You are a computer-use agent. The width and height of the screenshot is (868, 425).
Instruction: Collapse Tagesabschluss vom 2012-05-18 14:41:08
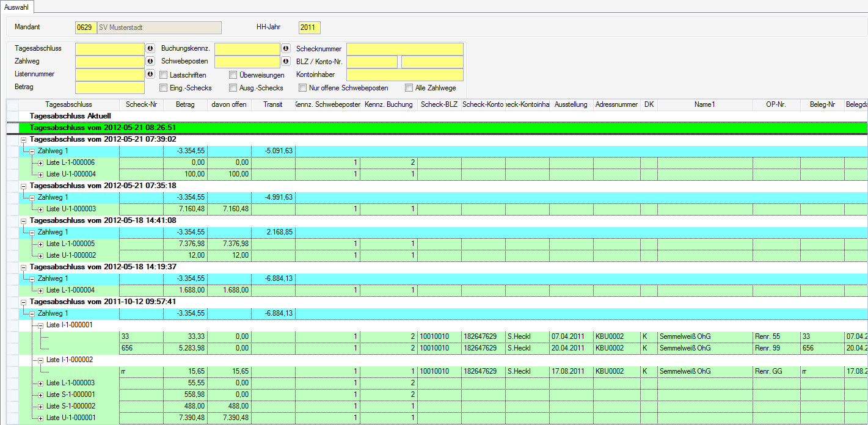click(x=23, y=221)
